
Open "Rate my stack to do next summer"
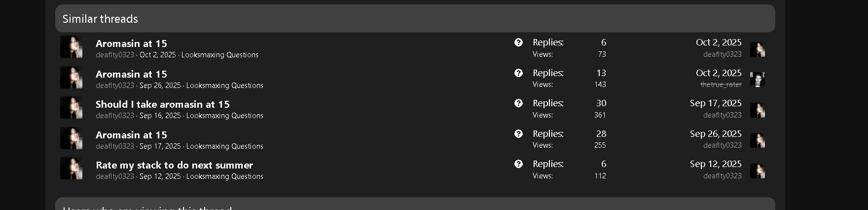coord(174,165)
